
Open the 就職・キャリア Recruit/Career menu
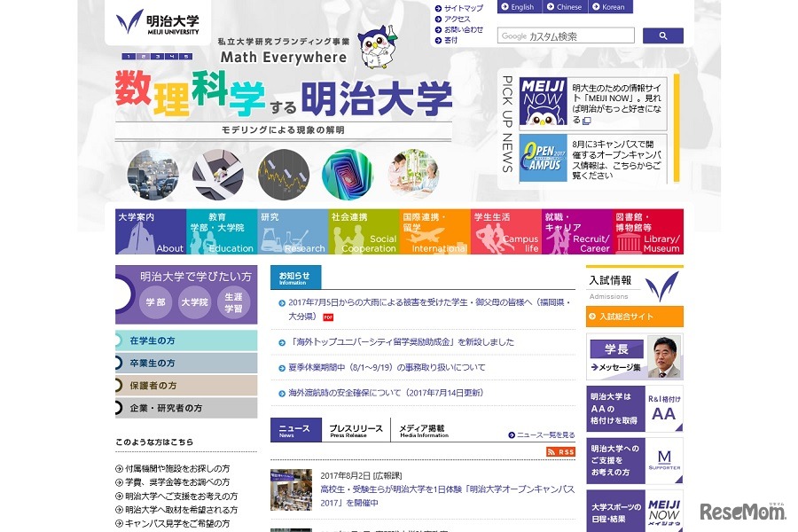point(576,231)
